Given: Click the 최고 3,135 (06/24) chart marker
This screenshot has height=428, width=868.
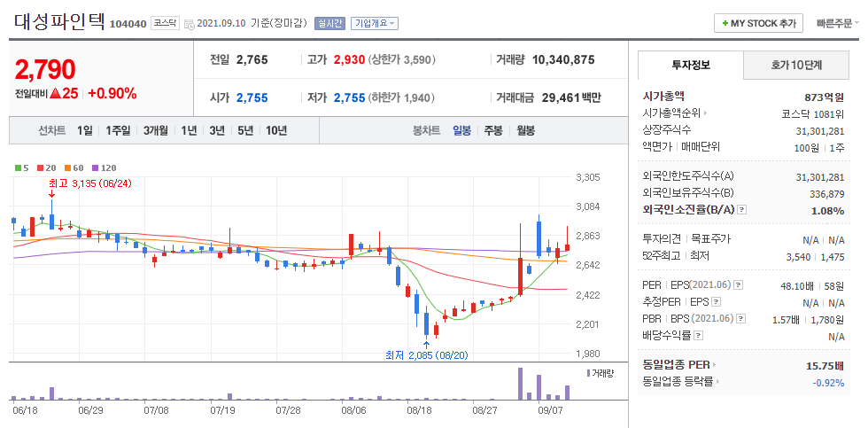Looking at the screenshot, I should [90, 183].
